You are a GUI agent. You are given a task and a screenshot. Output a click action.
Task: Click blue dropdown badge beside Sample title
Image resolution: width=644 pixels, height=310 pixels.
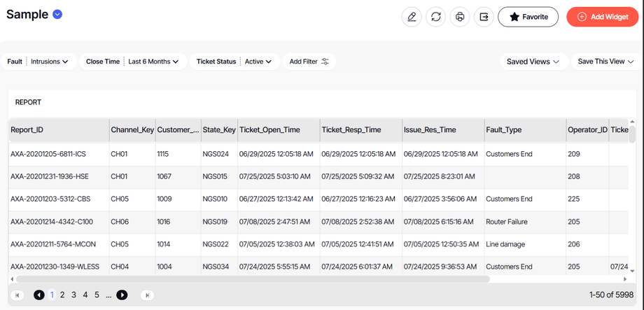click(57, 15)
